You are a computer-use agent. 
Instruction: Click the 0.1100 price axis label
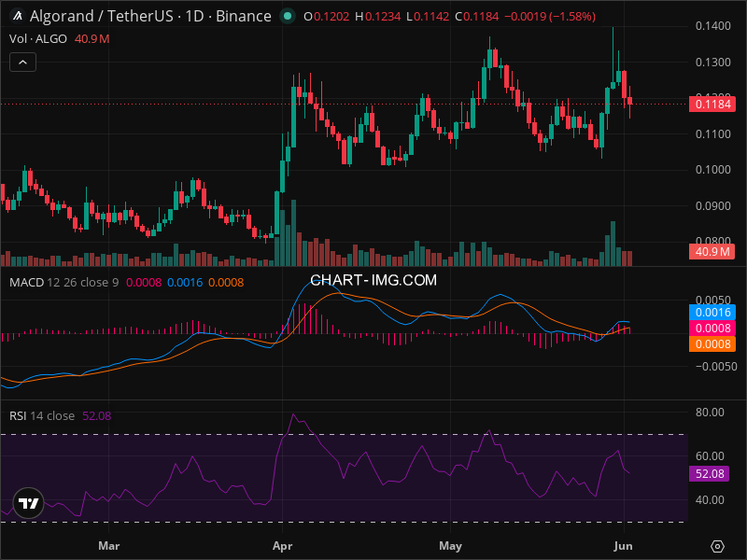coord(712,134)
